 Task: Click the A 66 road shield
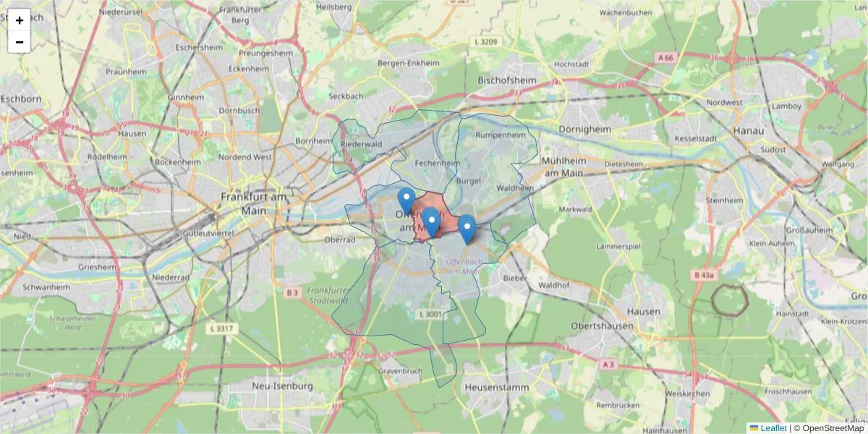[665, 56]
